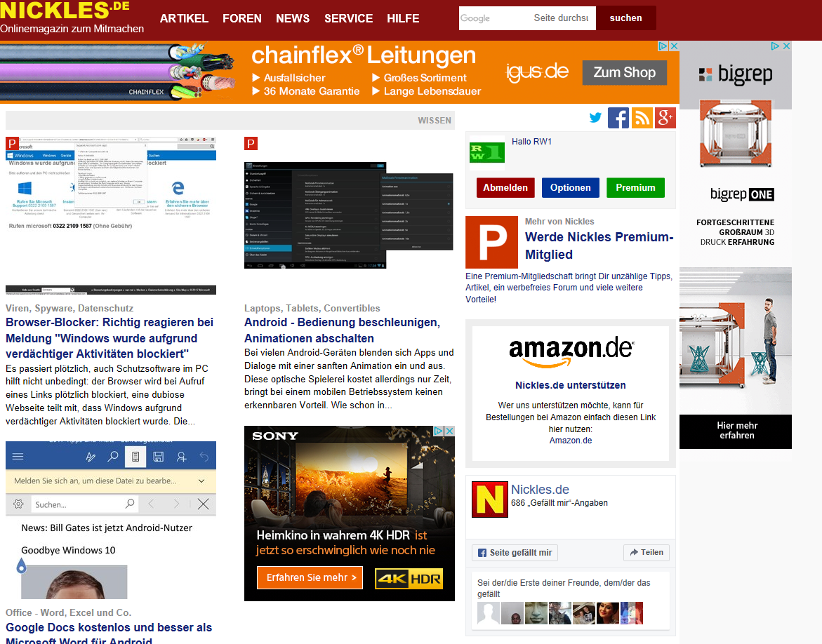
Task: Click the settings gear in Docs thumbnail
Action: 18,504
